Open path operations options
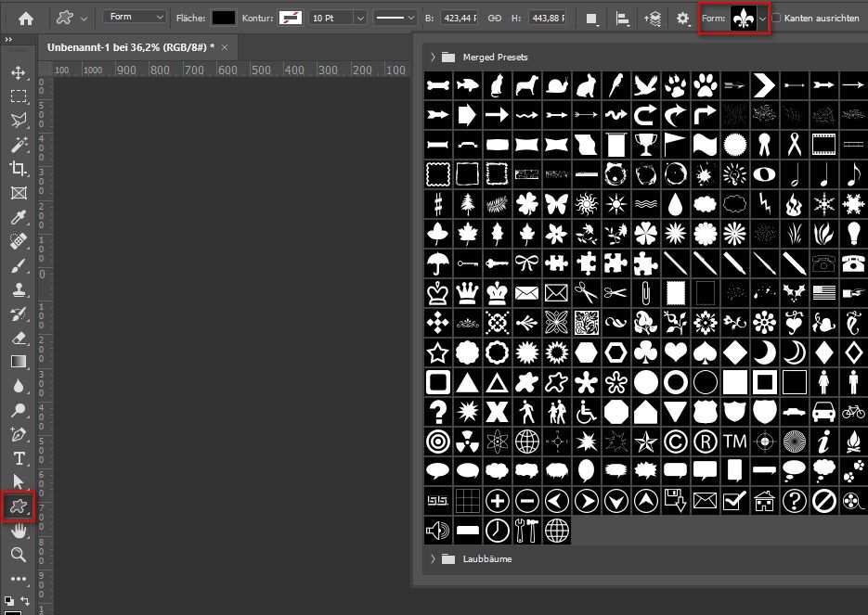The width and height of the screenshot is (868, 615). pyautogui.click(x=591, y=19)
